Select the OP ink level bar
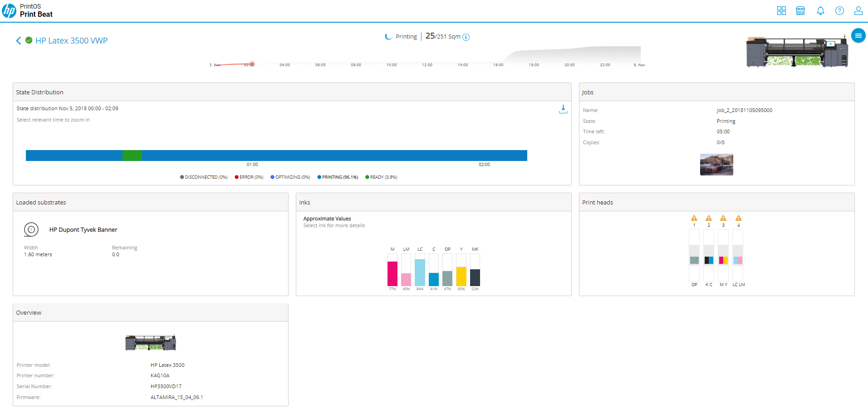Screen dimensions: 868x409 click(x=447, y=270)
